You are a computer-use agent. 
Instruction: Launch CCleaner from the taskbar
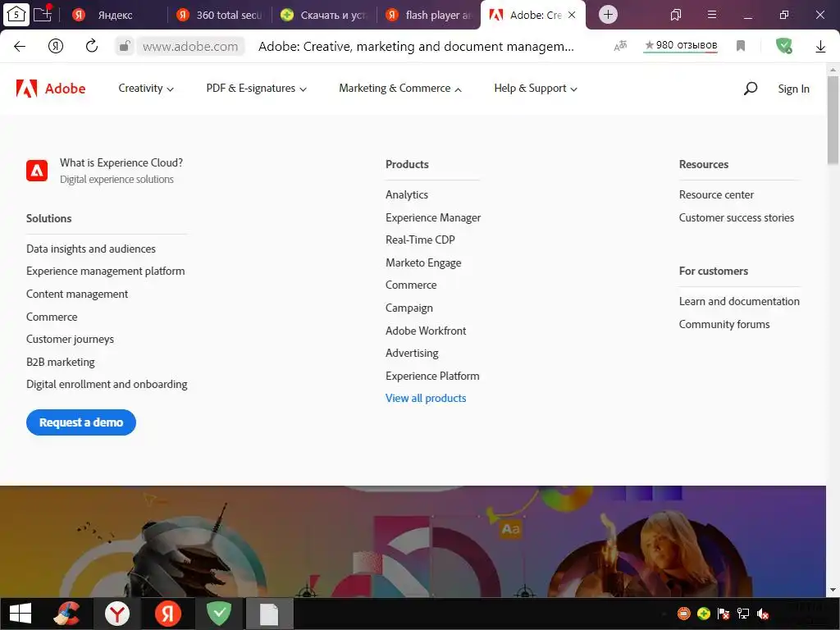point(67,614)
